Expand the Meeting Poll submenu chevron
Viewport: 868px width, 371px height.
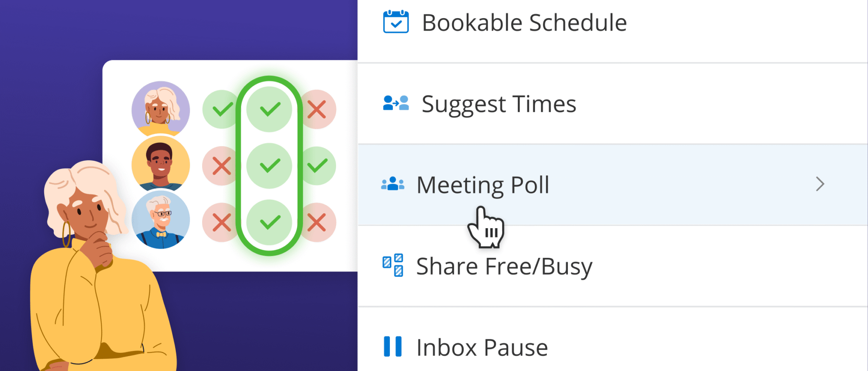(820, 184)
